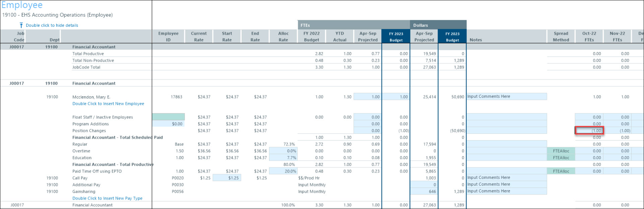Click the Gainsharing notes comment field
Viewport: 644px width, 209px height.
tap(507, 191)
